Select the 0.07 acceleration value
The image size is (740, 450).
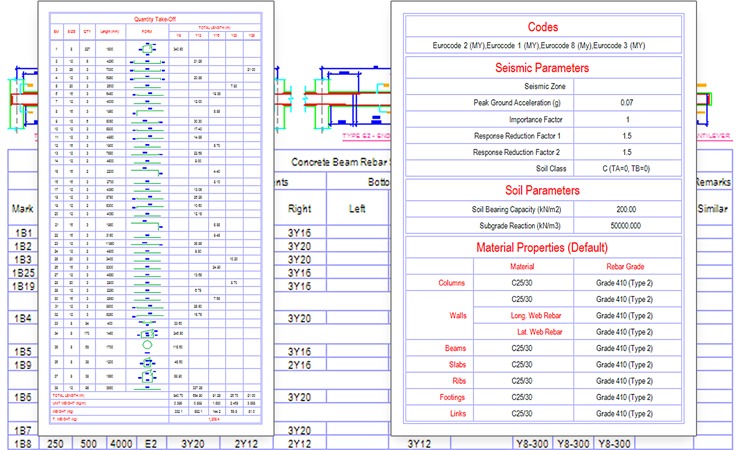coord(627,102)
